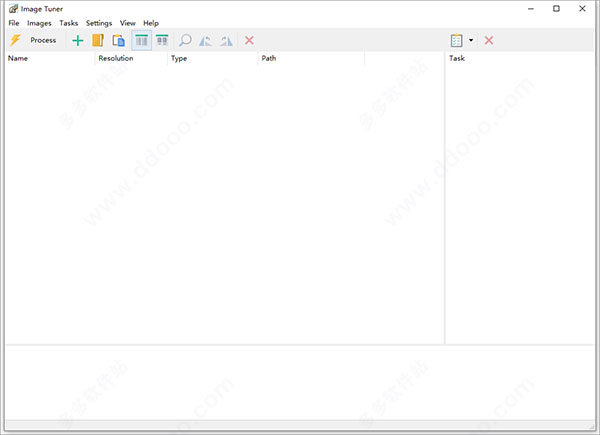
Task: Add folder using orange folder icon
Action: [98, 40]
